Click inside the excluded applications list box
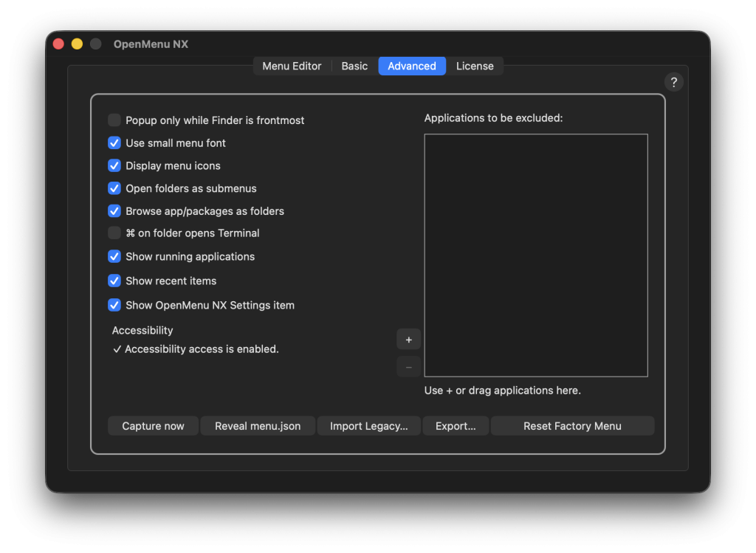Screen dimensions: 756x553 [536, 255]
